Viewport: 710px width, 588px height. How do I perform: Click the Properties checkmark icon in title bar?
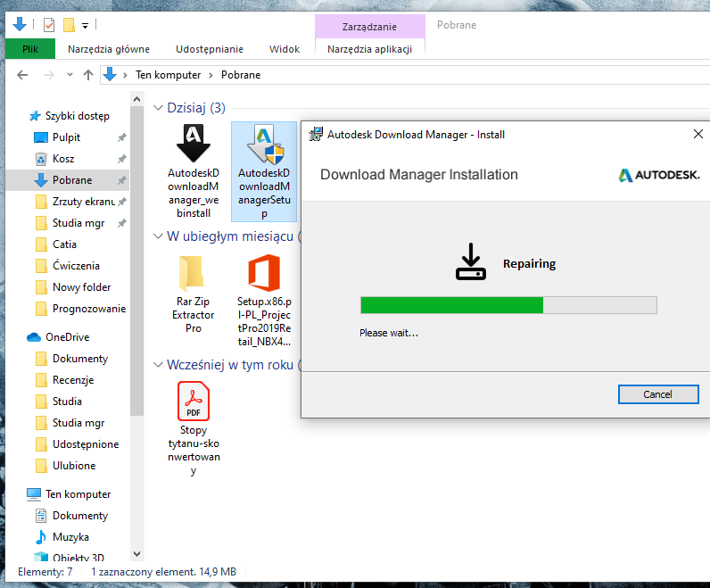pos(49,25)
